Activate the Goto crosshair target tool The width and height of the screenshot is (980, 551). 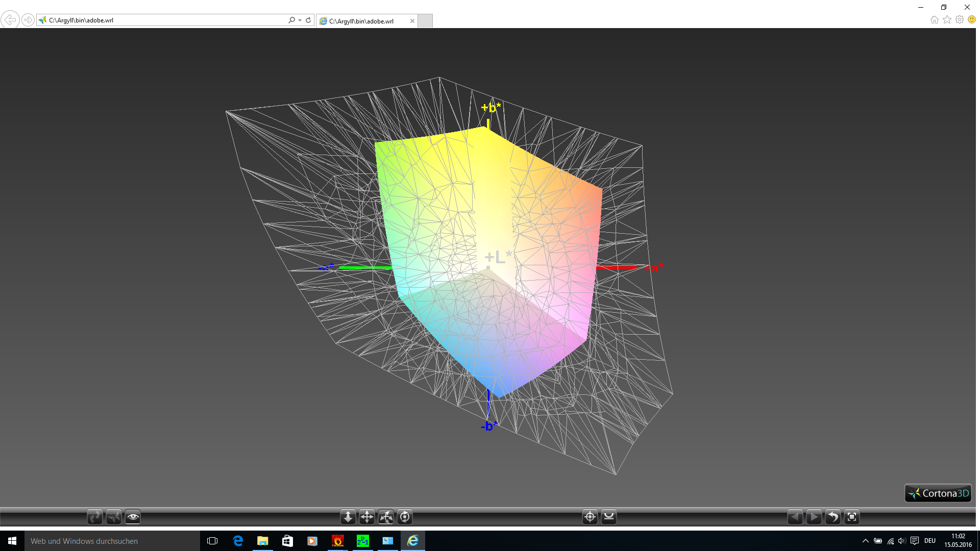point(590,517)
